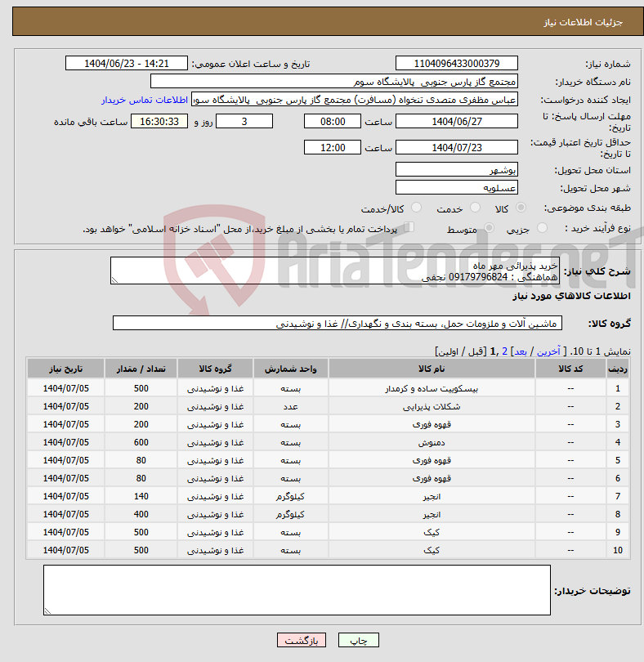Click انجیر in row 7
The image size is (644, 662).
coord(432,497)
